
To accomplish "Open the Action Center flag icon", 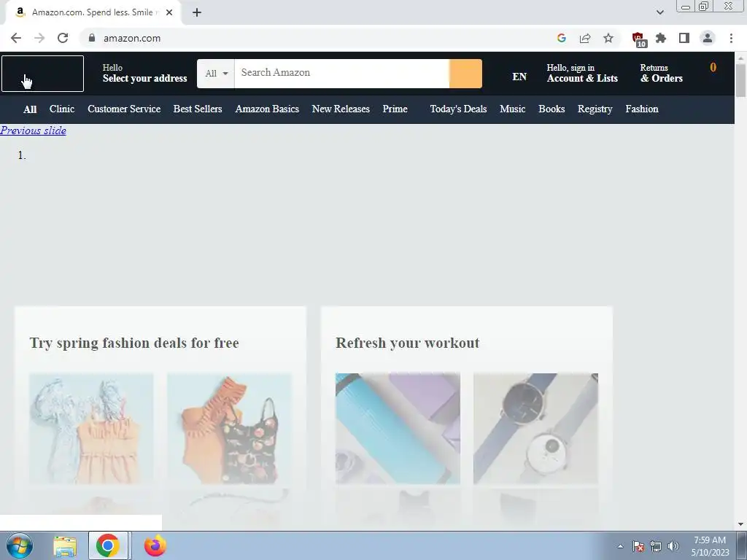I will tap(638, 546).
